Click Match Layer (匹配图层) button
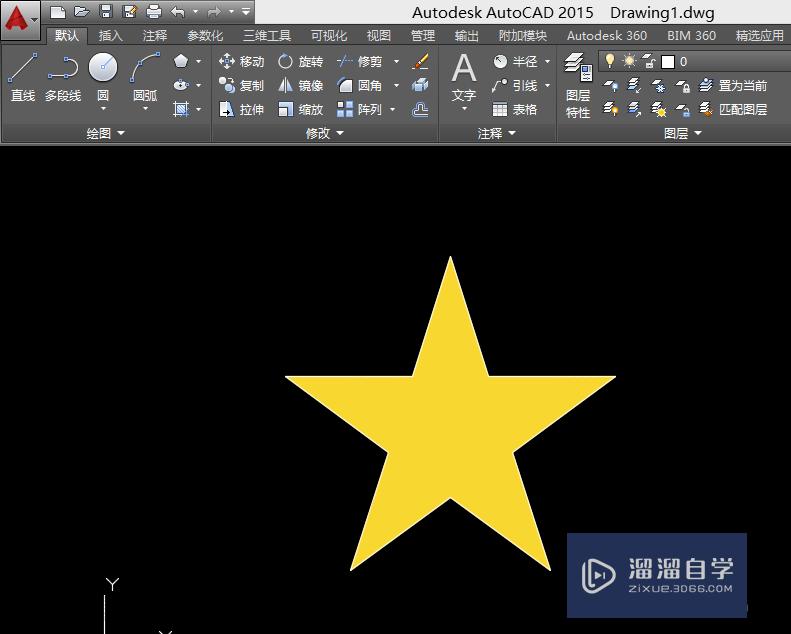The width and height of the screenshot is (791, 634). (x=733, y=109)
